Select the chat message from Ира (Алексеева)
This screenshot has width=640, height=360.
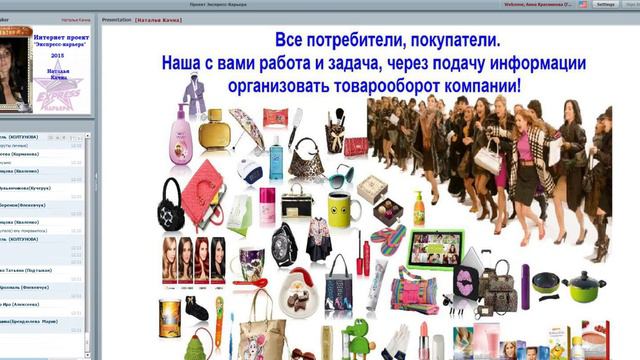pos(42,309)
